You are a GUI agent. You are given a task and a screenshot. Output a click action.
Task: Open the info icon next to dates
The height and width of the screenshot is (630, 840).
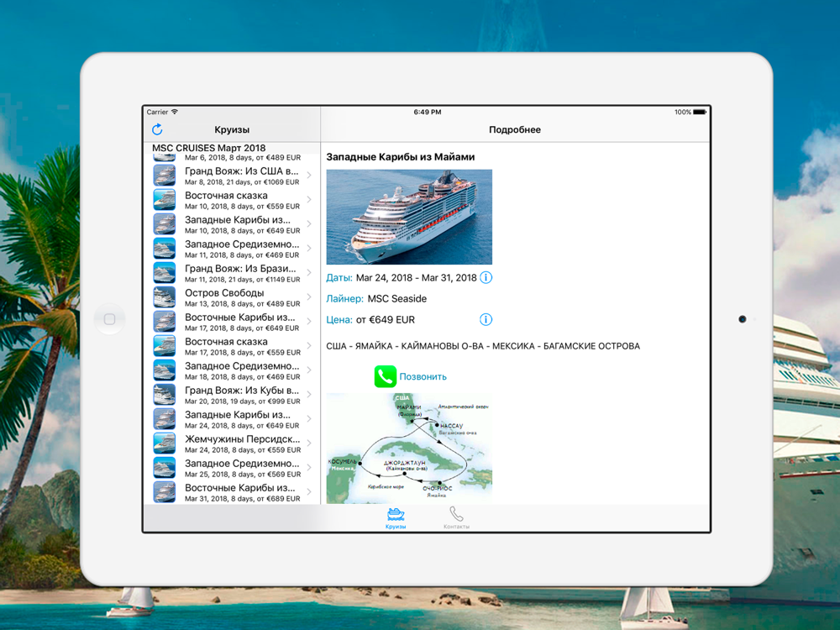(x=486, y=277)
